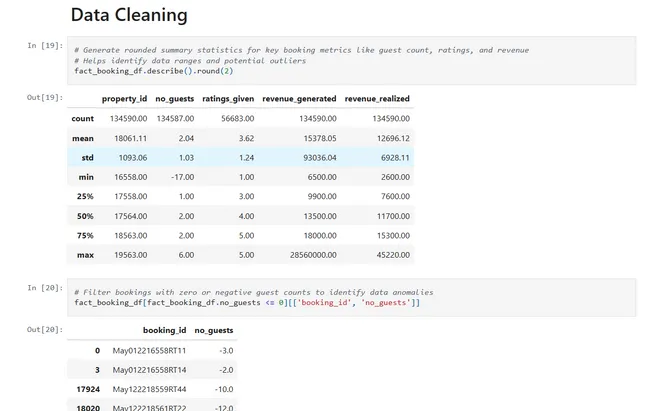650x411 pixels.
Task: Click the revenue_realized column header
Action: [377, 99]
